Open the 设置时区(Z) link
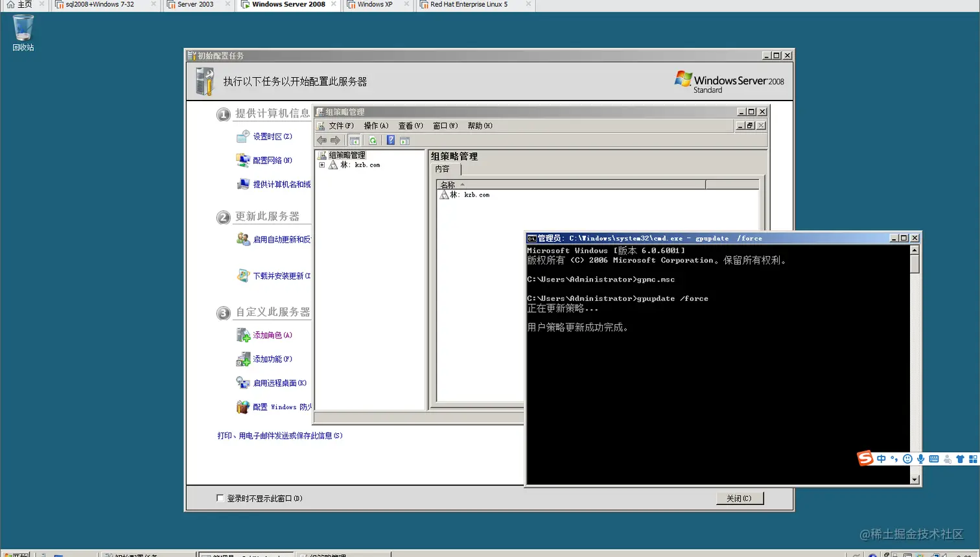 click(272, 136)
